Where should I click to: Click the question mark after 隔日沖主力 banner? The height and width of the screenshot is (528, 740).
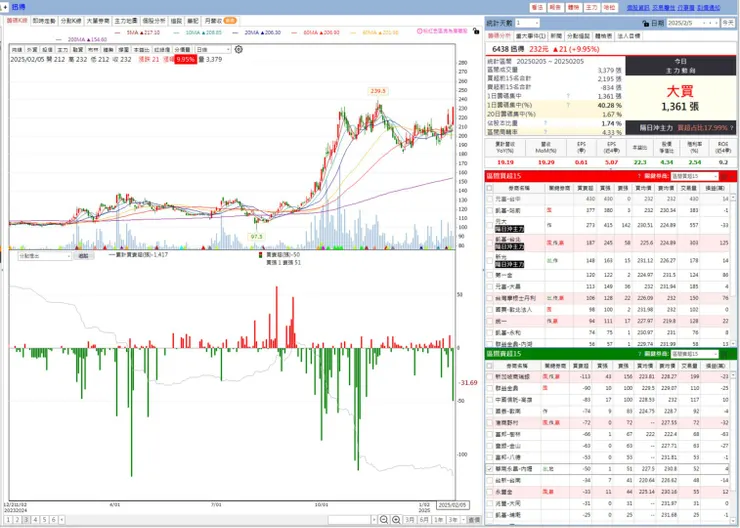coord(732,127)
